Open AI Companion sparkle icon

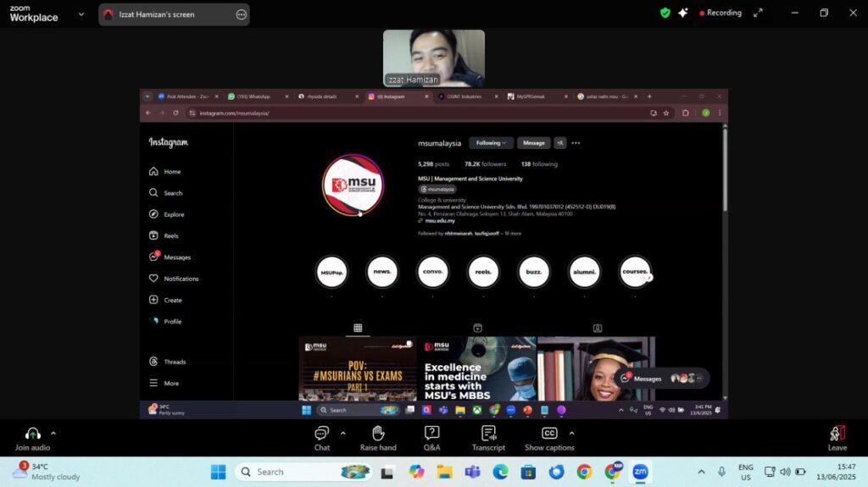click(683, 13)
